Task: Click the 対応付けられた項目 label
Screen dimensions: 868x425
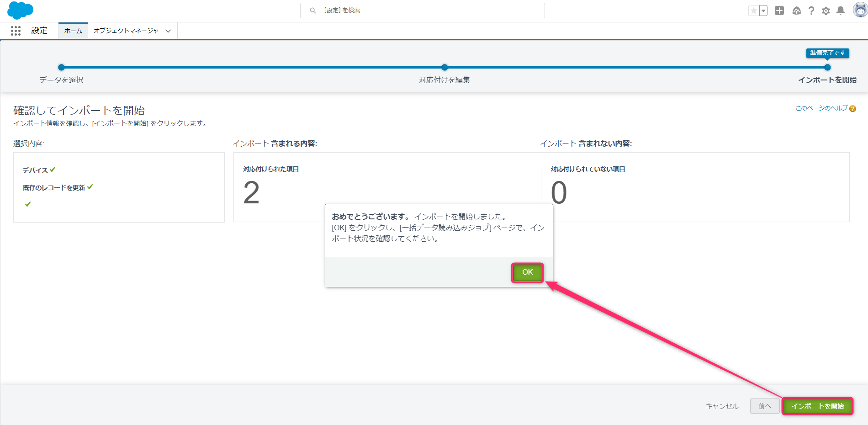Action: click(271, 169)
